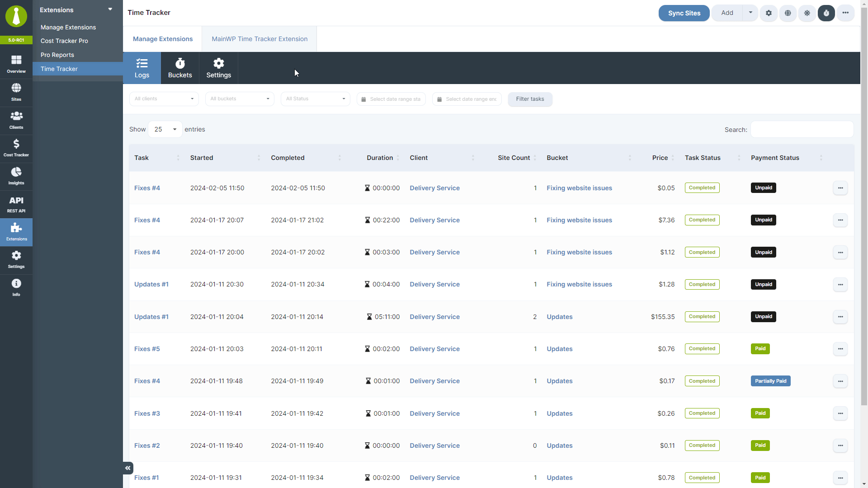Open the Fixes #5 task link
868x488 pixels.
pos(147,349)
